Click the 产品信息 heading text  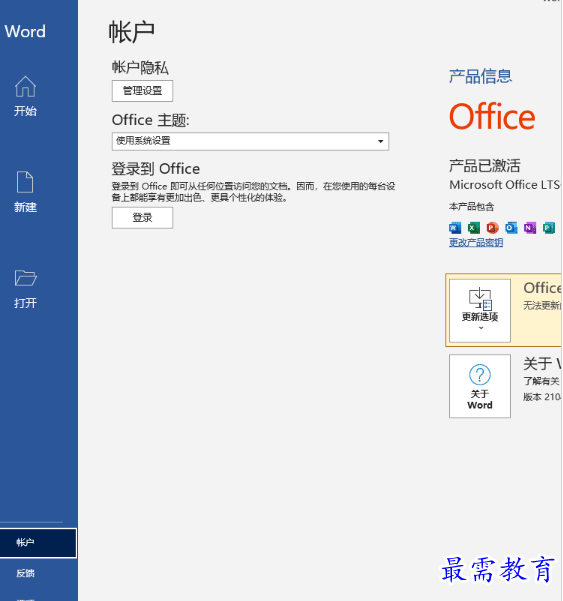(480, 76)
